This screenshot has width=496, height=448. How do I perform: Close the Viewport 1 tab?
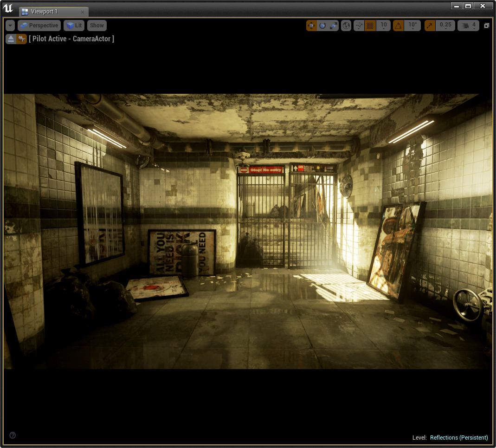tap(83, 12)
